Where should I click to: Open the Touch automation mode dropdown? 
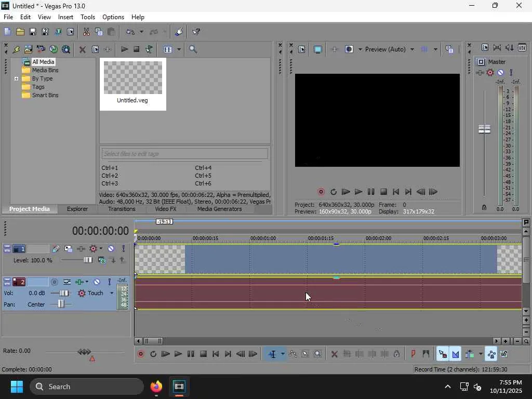click(112, 293)
